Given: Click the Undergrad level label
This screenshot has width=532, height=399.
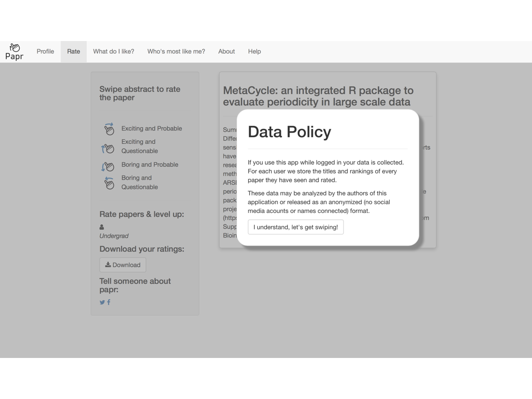Looking at the screenshot, I should point(114,236).
